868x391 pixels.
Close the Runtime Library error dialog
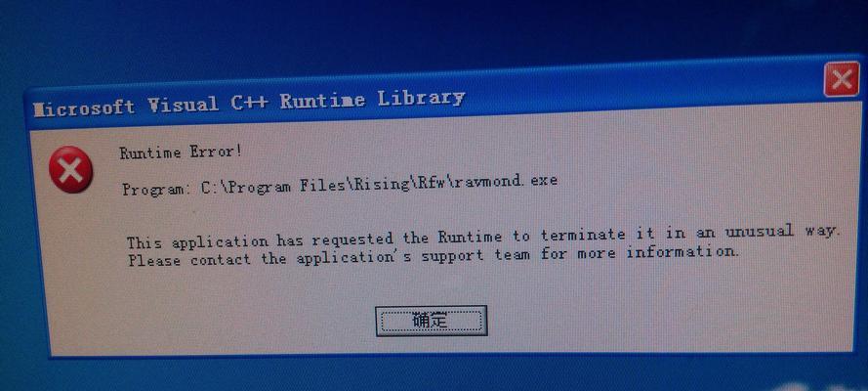click(x=842, y=80)
